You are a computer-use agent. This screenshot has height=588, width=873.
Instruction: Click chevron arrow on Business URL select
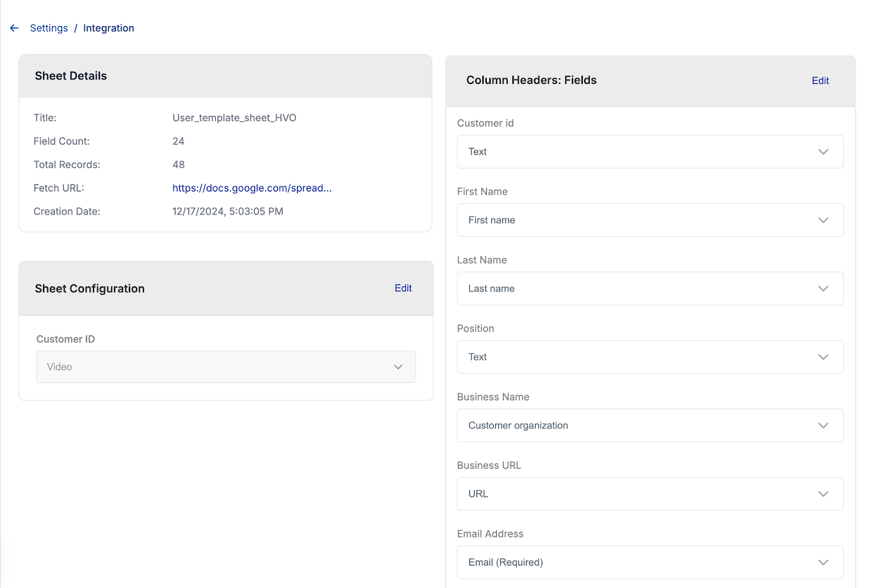tap(823, 494)
